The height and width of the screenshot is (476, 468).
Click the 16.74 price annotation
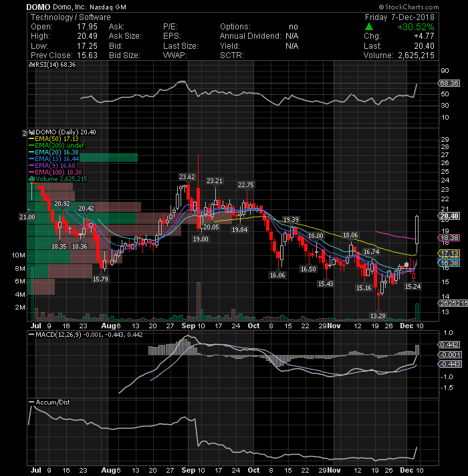point(372,251)
